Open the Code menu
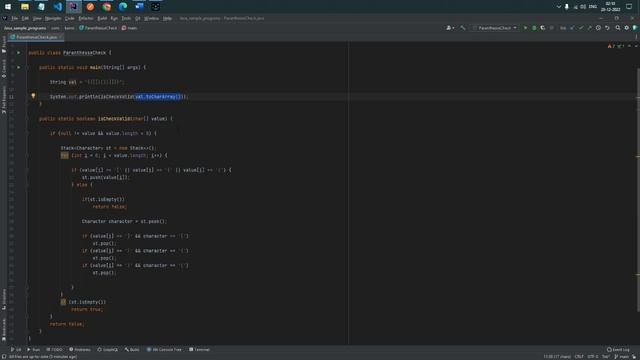The height and width of the screenshot is (360, 640). pos(70,18)
